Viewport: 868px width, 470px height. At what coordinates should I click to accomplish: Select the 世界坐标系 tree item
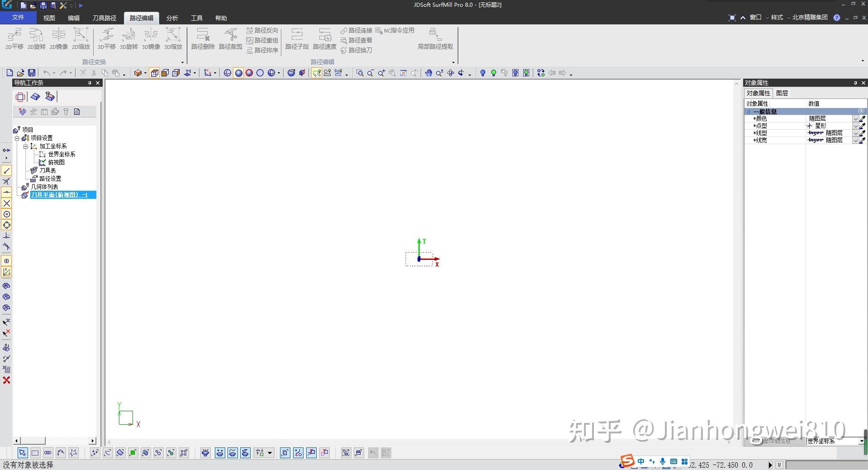point(62,154)
